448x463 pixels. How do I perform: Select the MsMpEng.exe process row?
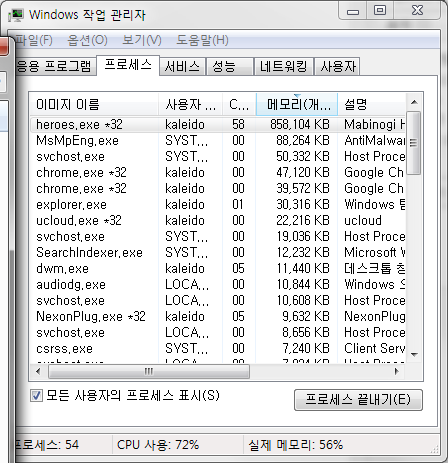pyautogui.click(x=218, y=141)
